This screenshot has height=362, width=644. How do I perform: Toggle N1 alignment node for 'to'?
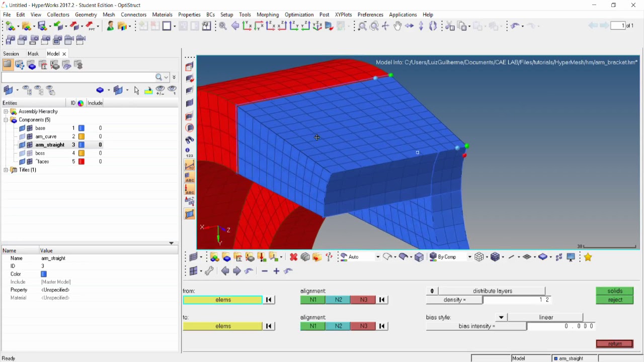pos(313,326)
